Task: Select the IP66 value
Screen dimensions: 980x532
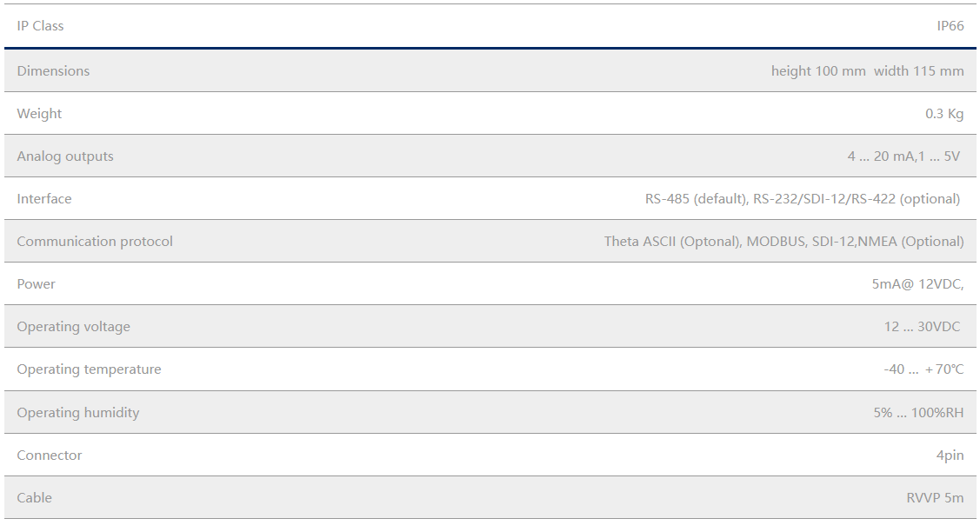Action: click(950, 26)
